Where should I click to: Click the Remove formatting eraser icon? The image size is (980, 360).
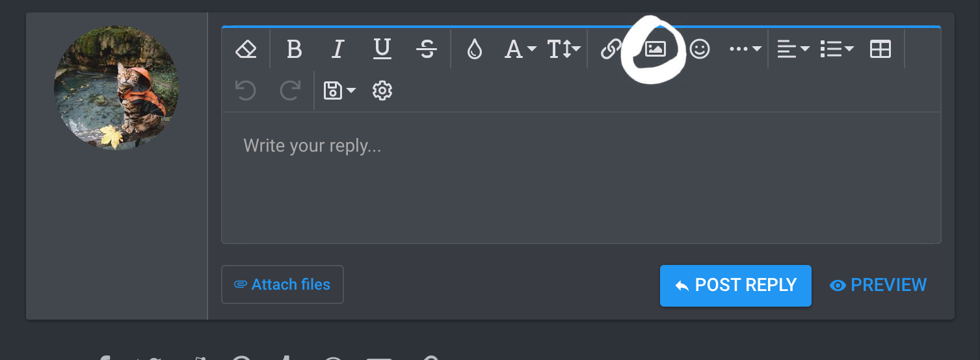246,49
